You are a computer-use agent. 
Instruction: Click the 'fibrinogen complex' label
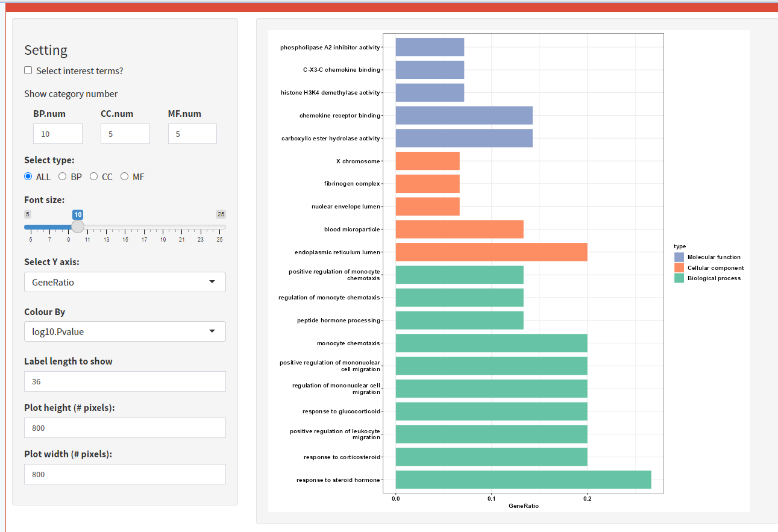tap(352, 184)
